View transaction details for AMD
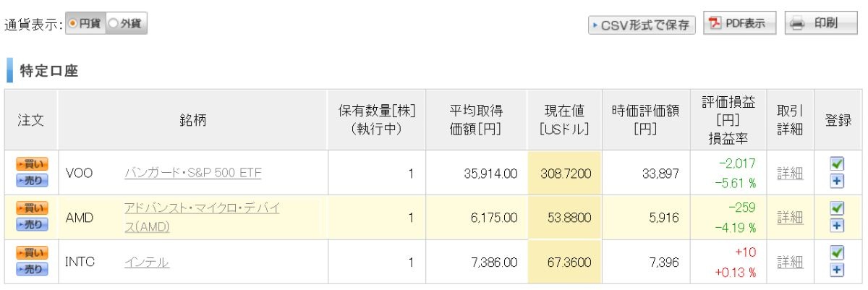The width and height of the screenshot is (868, 290). pyautogui.click(x=789, y=217)
